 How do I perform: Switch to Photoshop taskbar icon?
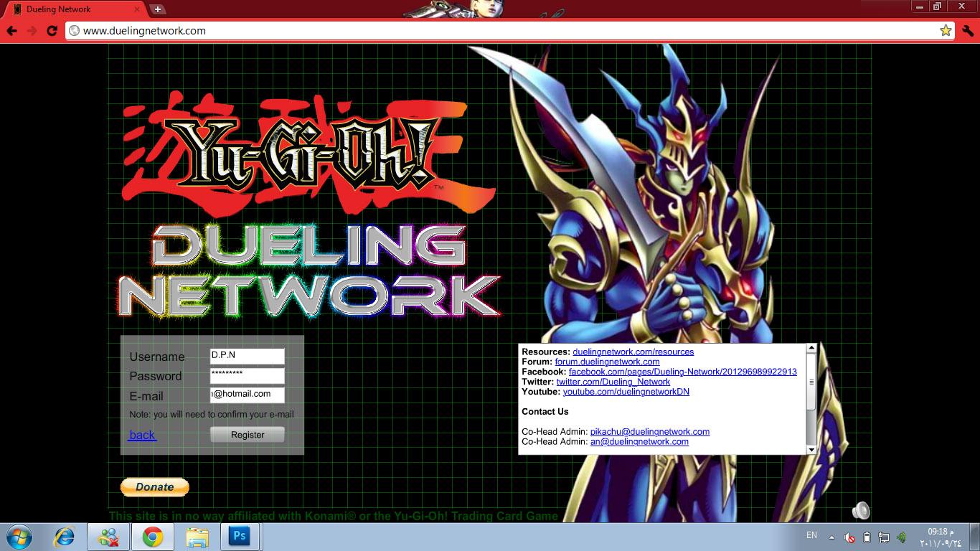(240, 537)
